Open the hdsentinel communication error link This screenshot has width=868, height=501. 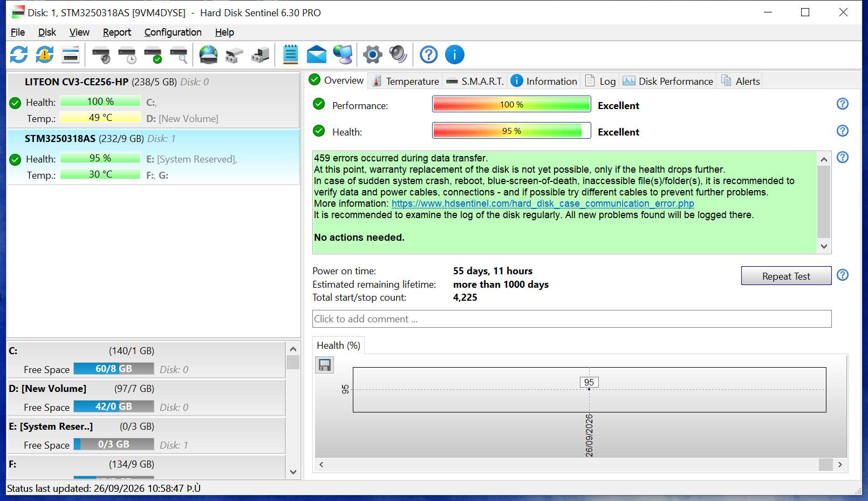(543, 204)
